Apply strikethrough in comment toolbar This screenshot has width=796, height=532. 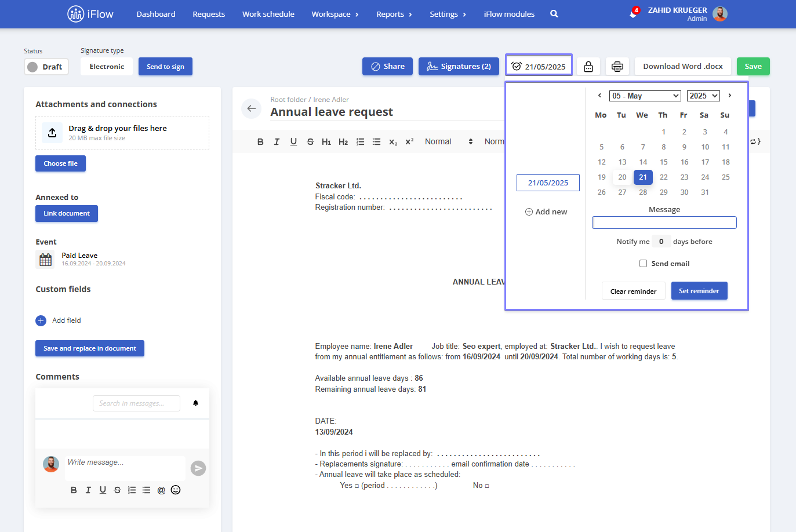click(117, 490)
